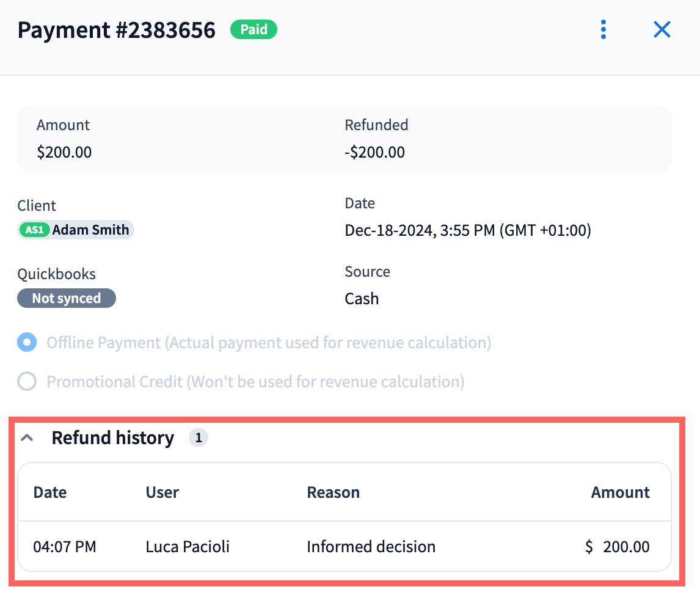Click the Date column header
The image size is (700, 595).
coord(50,492)
